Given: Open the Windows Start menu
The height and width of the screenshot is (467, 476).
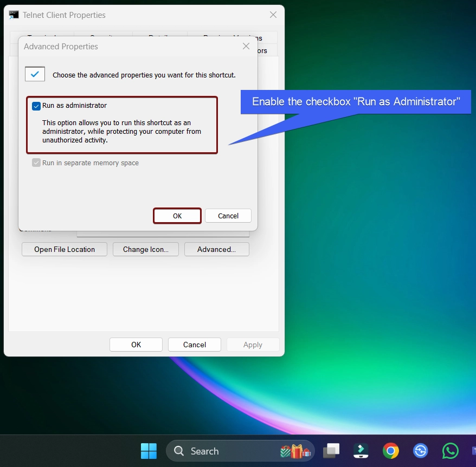Looking at the screenshot, I should (149, 451).
